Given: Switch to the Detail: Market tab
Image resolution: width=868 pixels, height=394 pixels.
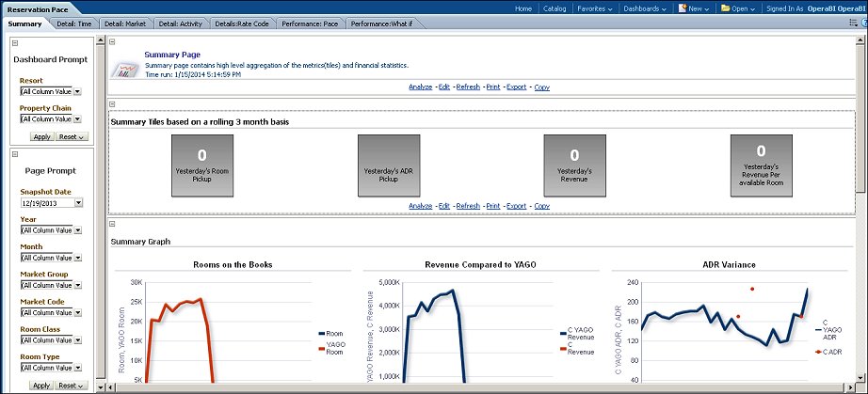Looking at the screenshot, I should coord(124,23).
